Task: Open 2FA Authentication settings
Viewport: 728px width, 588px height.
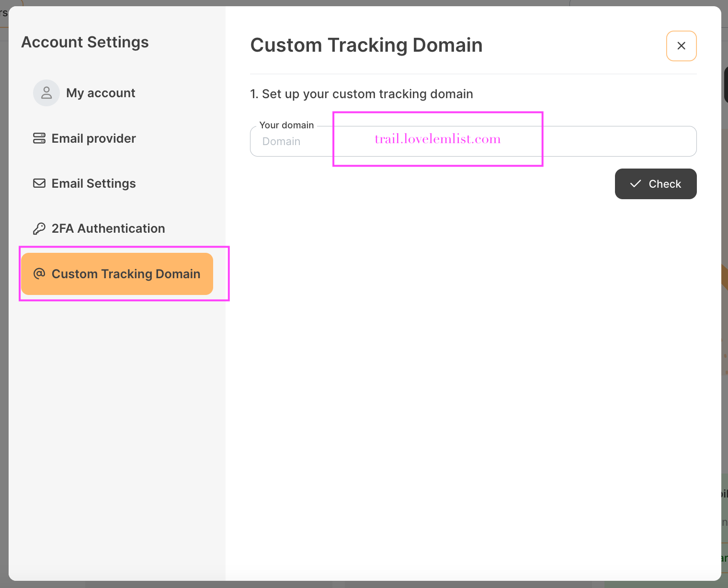Action: click(x=108, y=228)
